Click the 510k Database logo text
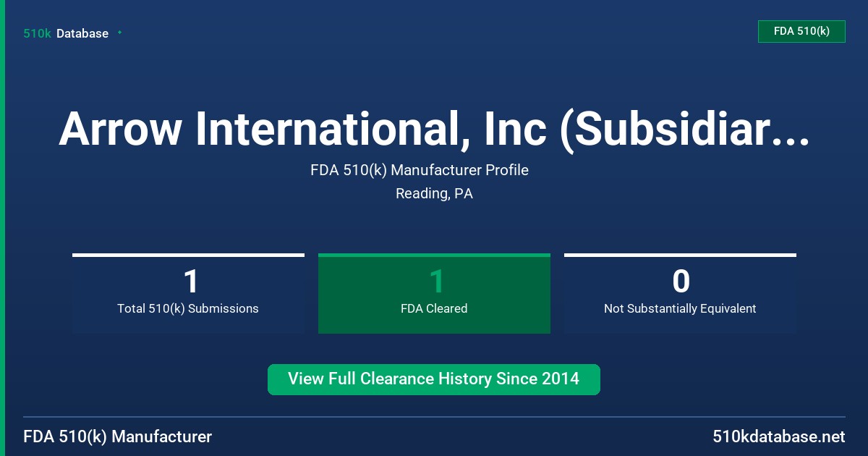Viewport: 868px width, 456px height. pyautogui.click(x=66, y=33)
